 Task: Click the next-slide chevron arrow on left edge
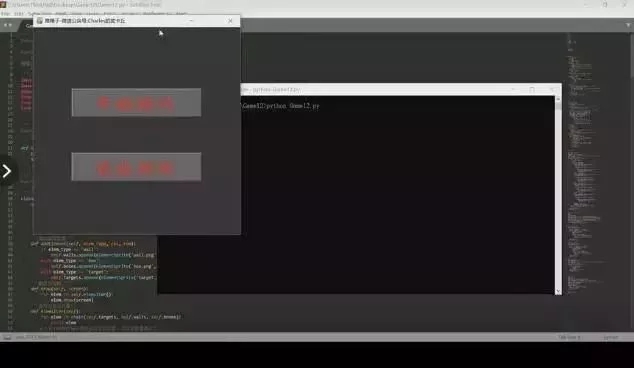[7, 171]
